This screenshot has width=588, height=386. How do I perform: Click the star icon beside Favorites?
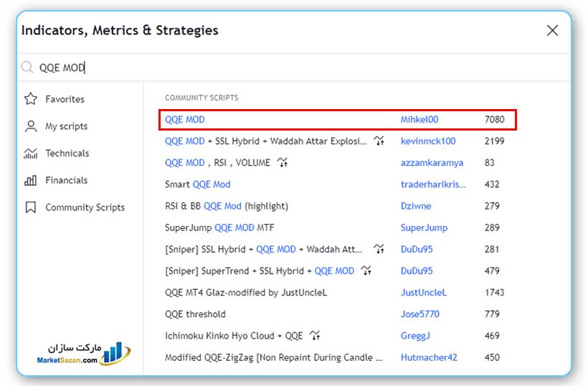(x=30, y=99)
